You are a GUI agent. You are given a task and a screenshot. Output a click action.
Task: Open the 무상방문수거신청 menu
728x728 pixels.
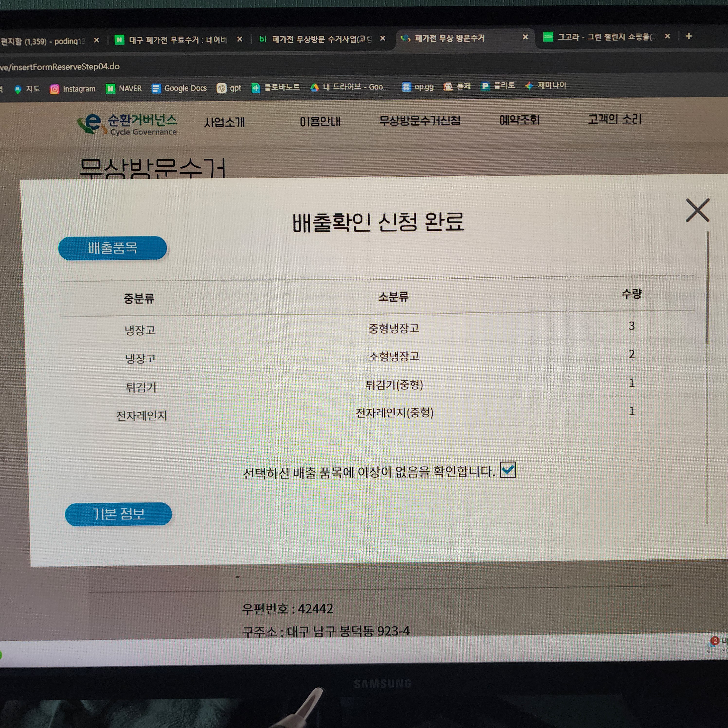pyautogui.click(x=420, y=121)
